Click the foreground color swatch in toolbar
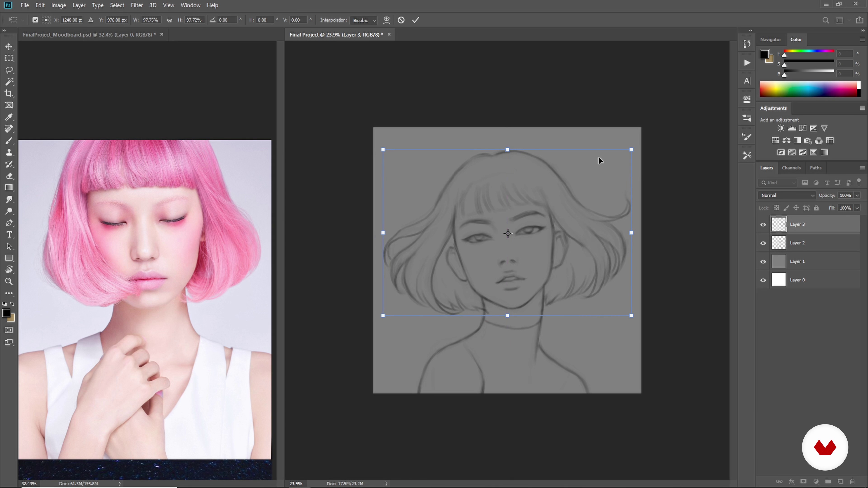This screenshot has height=488, width=868. click(6, 313)
